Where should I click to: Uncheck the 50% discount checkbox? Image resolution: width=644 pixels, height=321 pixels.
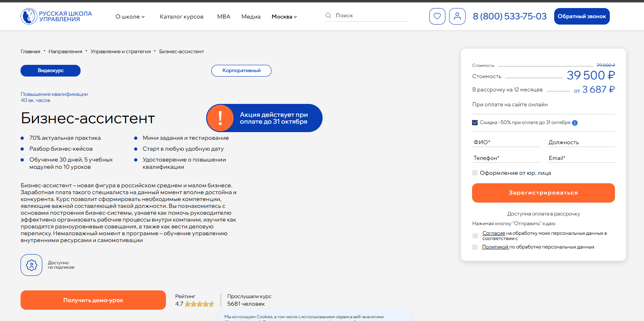[475, 122]
